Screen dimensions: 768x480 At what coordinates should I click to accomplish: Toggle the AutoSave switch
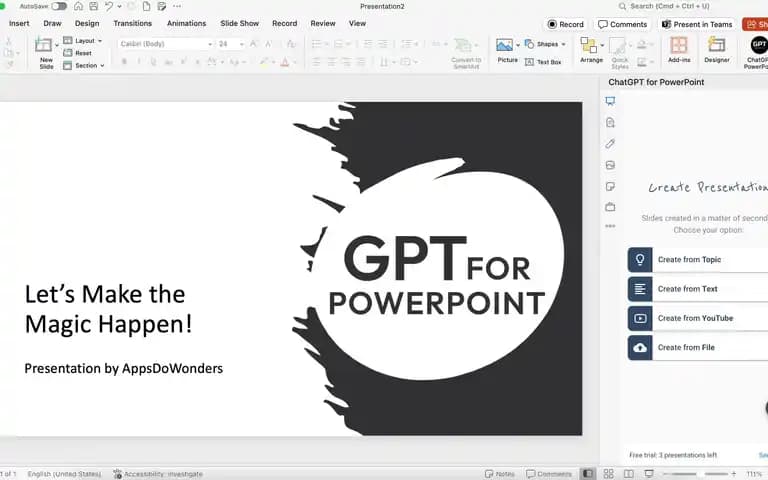tap(59, 6)
